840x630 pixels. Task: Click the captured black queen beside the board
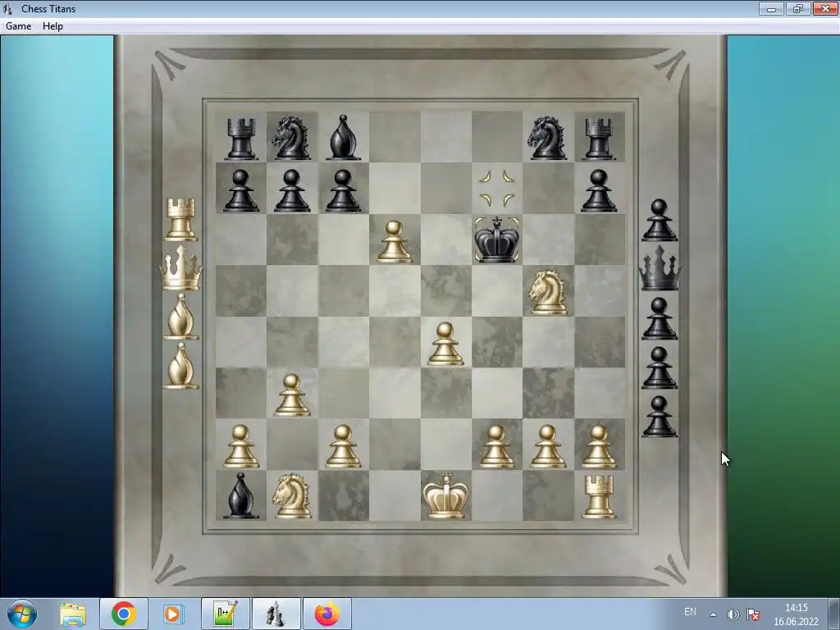coord(660,267)
